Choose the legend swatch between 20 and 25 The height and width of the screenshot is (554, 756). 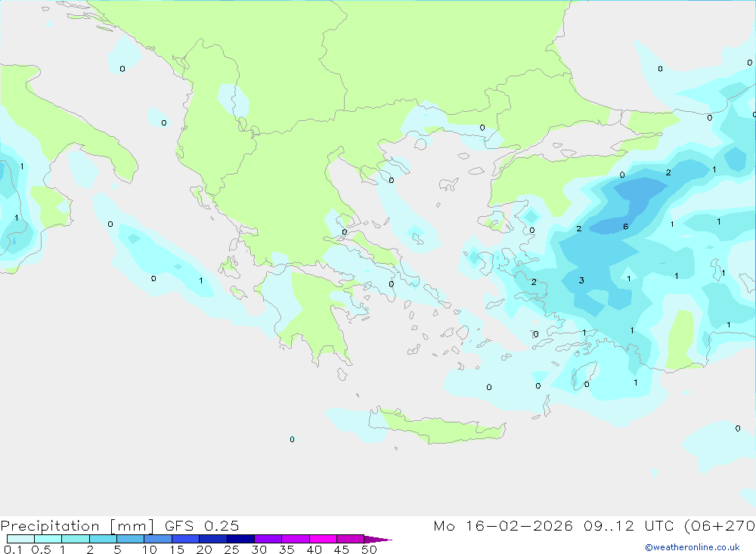[x=213, y=539]
